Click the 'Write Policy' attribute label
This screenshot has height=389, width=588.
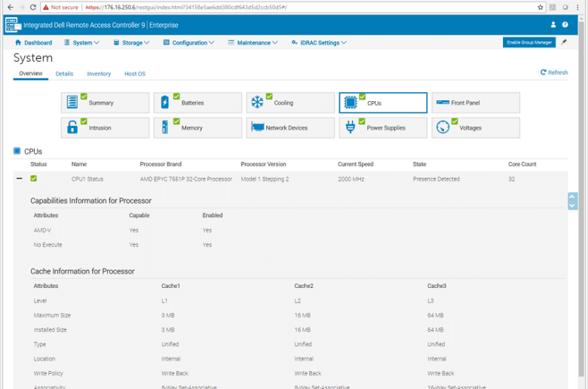[48, 374]
